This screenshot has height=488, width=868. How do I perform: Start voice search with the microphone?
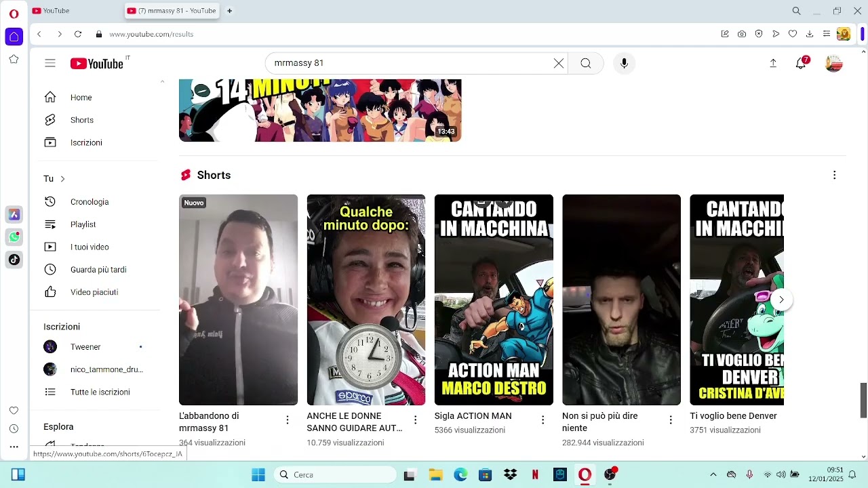click(x=625, y=63)
